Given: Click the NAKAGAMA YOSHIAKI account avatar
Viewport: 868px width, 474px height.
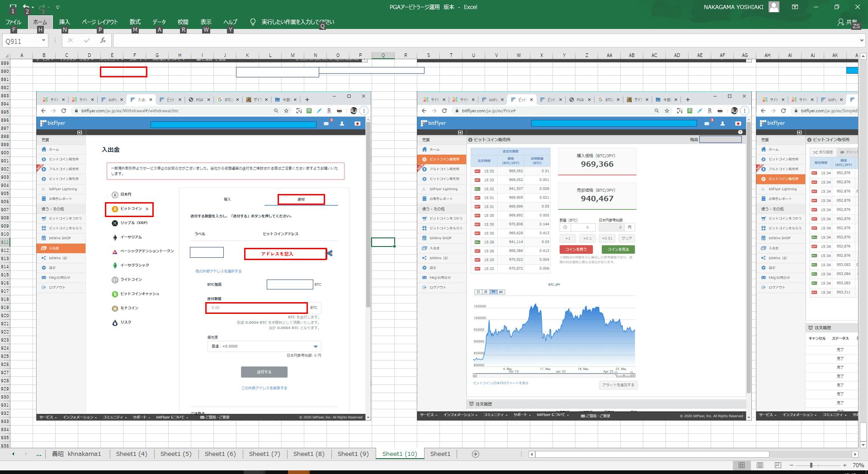Looking at the screenshot, I should pos(774,7).
